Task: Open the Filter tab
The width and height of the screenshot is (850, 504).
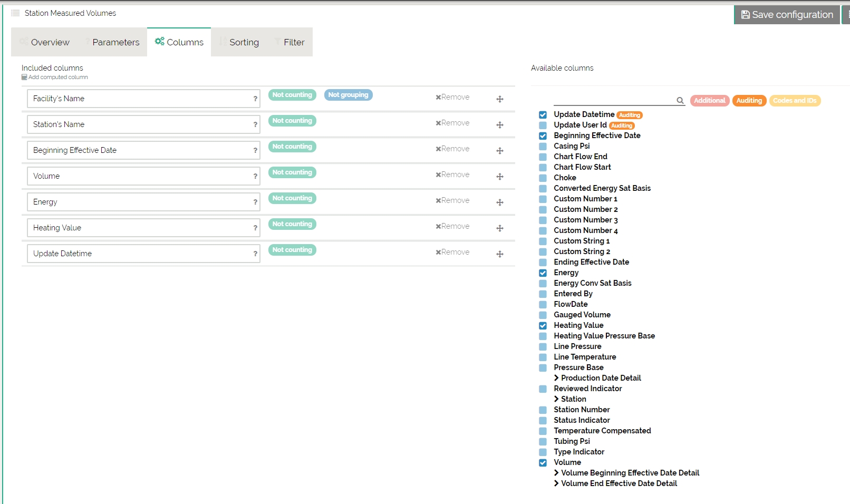Action: click(293, 42)
